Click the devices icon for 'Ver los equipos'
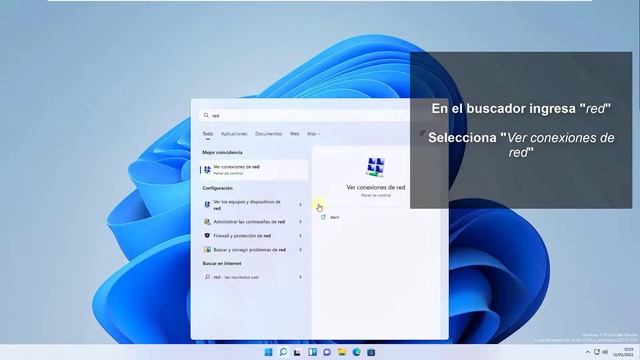The width and height of the screenshot is (640, 360). click(207, 205)
